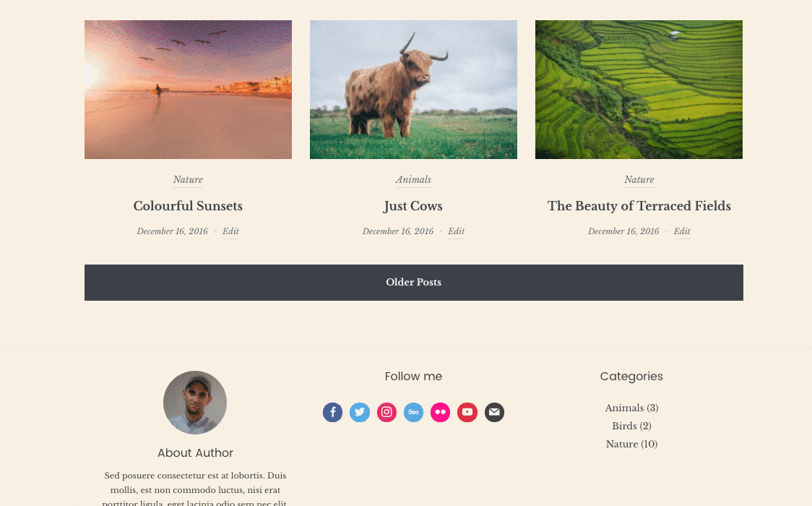The width and height of the screenshot is (812, 506).
Task: Open the Just Cows post title
Action: (x=413, y=206)
